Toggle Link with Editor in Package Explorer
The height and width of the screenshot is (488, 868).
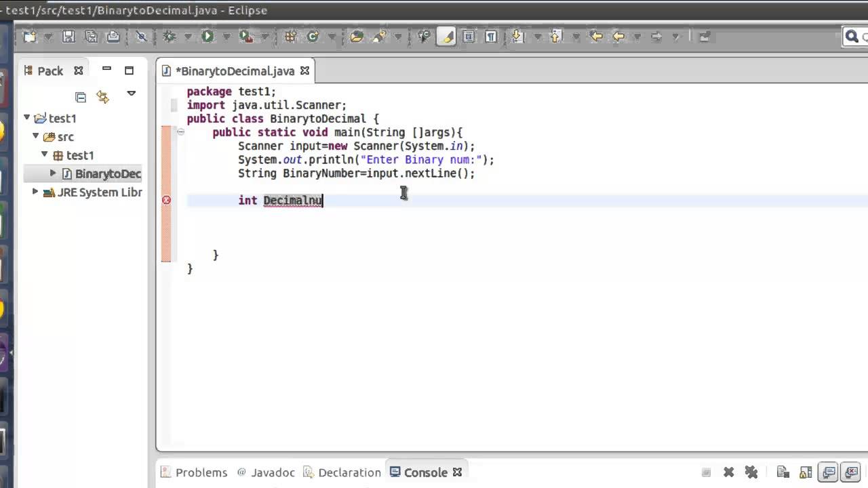click(103, 97)
